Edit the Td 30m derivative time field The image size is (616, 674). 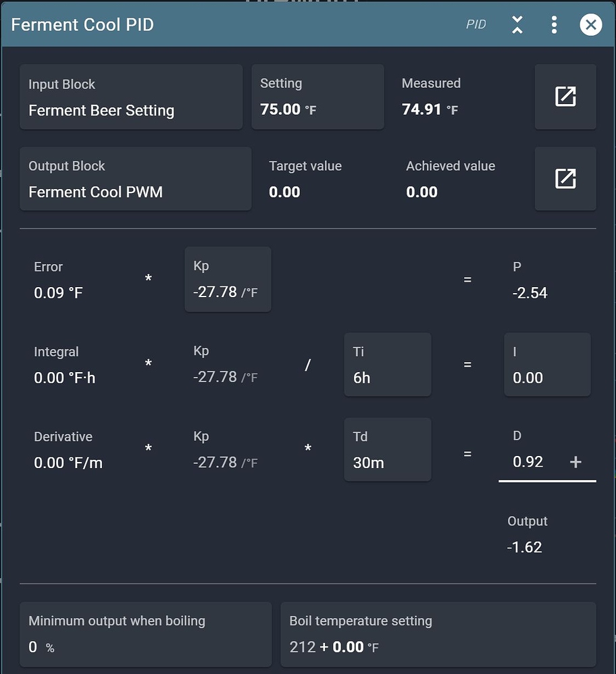click(x=388, y=449)
